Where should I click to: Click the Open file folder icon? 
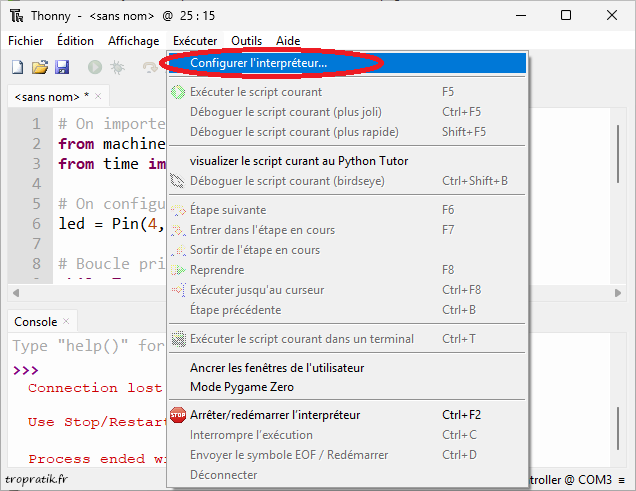(x=40, y=67)
